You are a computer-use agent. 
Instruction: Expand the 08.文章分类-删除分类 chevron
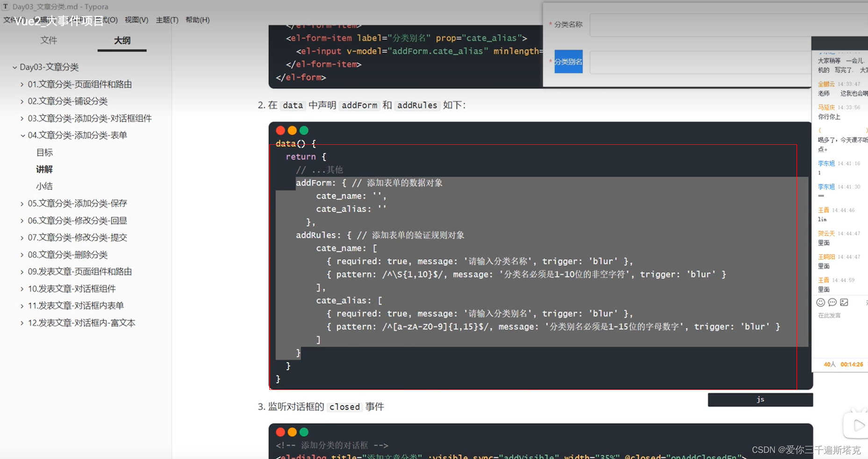[22, 255]
